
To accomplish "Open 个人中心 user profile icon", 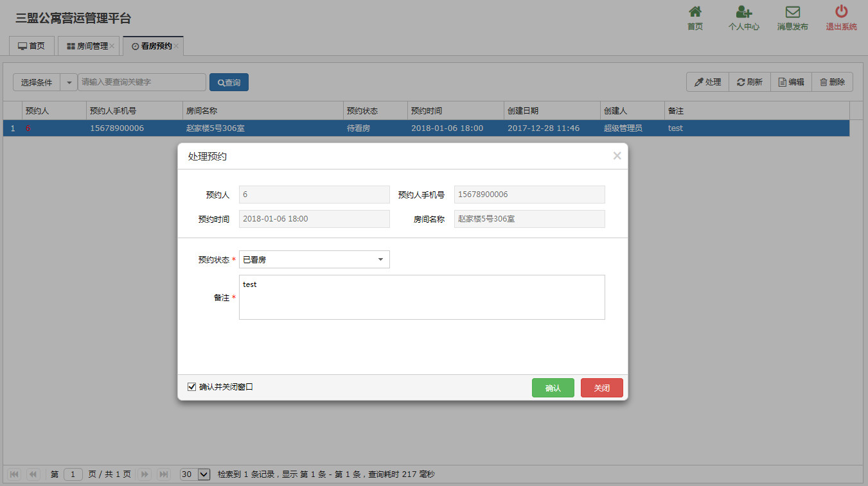I will 743,12.
